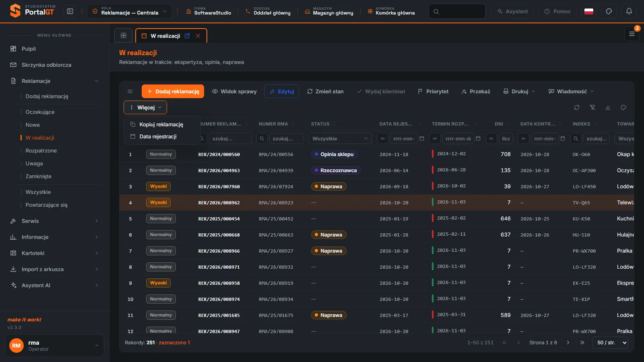Focus the global search field
The width and height of the screenshot is (644, 362).
(457, 11)
